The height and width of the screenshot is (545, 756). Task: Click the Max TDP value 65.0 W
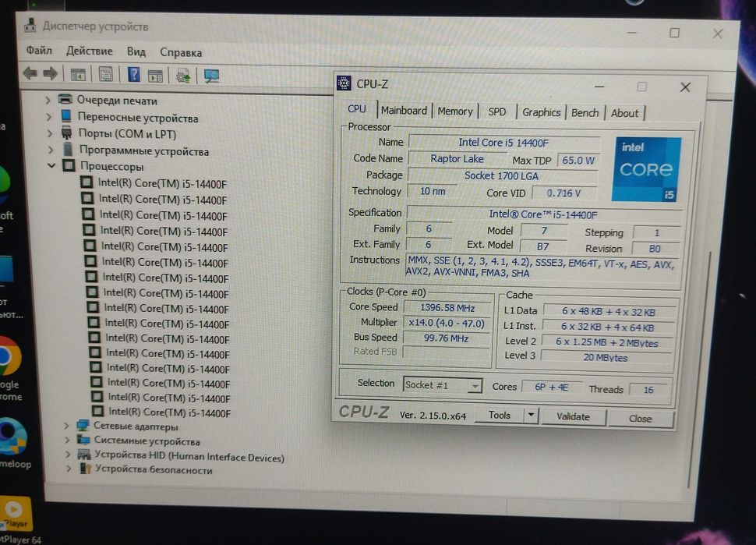[578, 160]
